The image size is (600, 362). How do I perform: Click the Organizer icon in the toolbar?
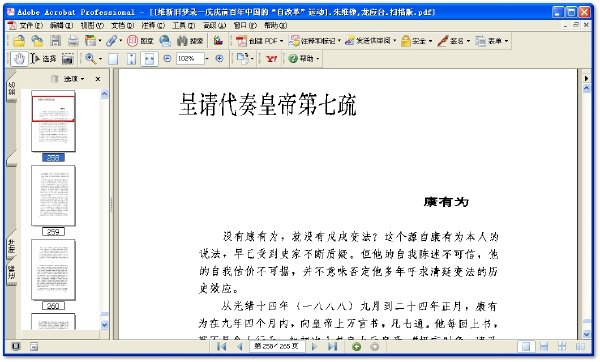click(x=90, y=41)
